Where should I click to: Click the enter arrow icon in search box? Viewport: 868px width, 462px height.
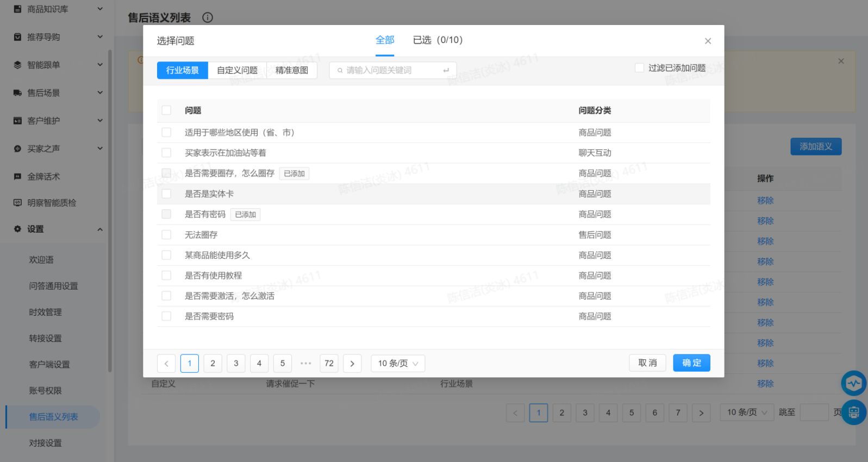pos(446,70)
